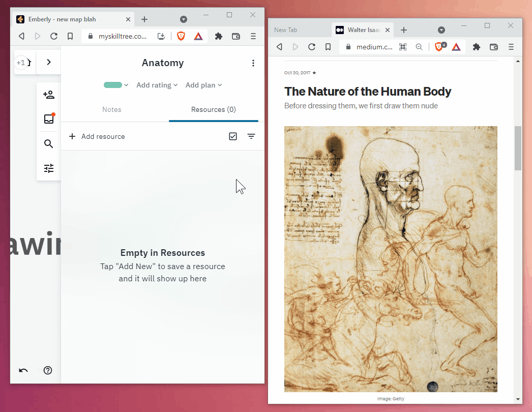
Task: Click the 'Image: Getty' caption
Action: (x=391, y=398)
